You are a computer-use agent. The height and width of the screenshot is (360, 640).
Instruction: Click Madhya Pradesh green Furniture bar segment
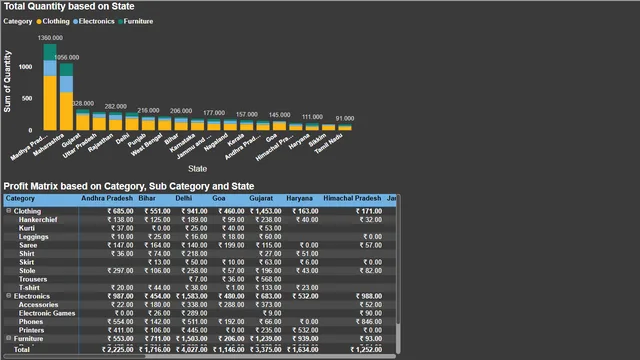pyautogui.click(x=50, y=52)
